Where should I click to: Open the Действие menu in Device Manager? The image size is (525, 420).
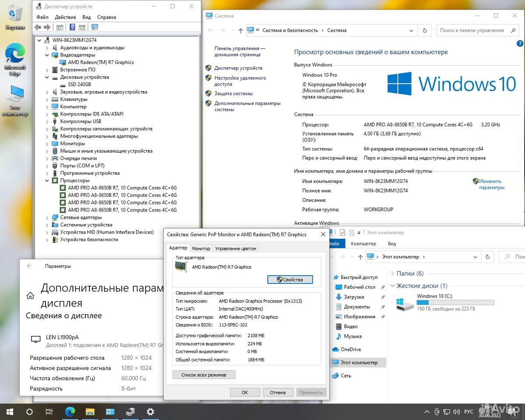65,17
